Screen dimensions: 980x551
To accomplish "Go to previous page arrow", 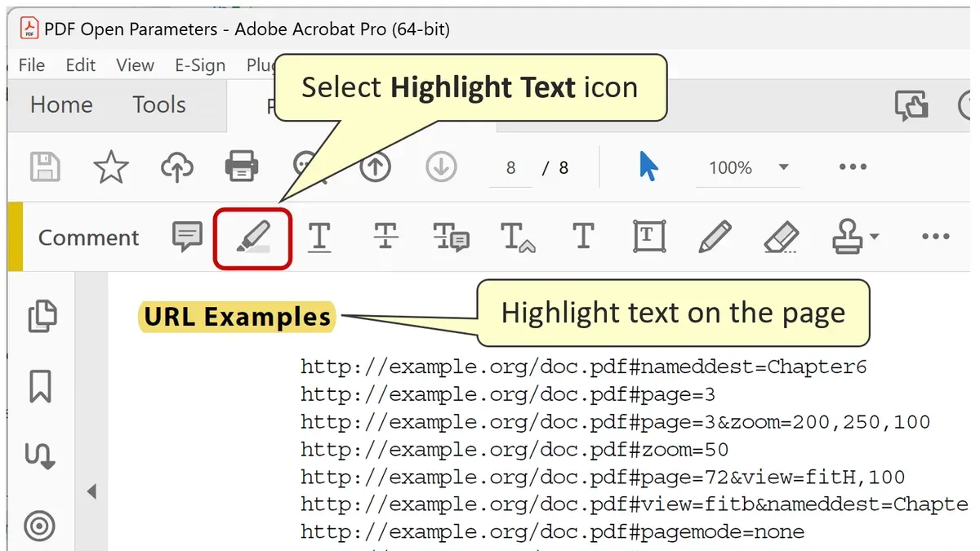I will coord(375,167).
